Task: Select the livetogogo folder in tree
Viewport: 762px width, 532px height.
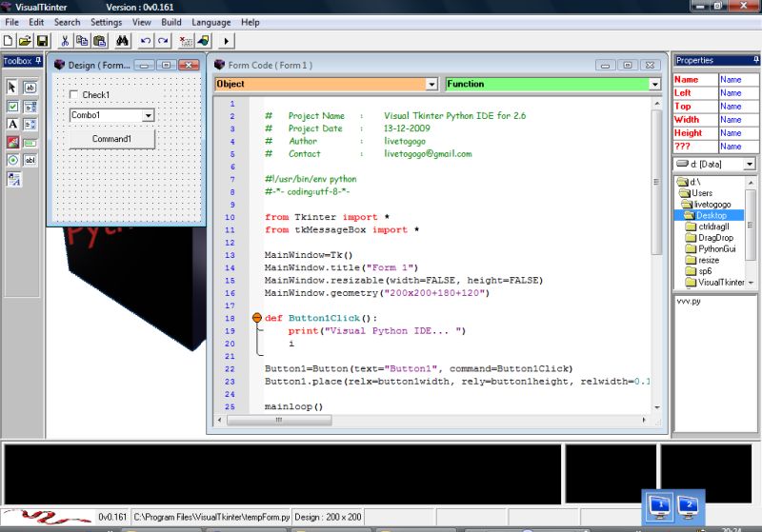Action: [707, 205]
